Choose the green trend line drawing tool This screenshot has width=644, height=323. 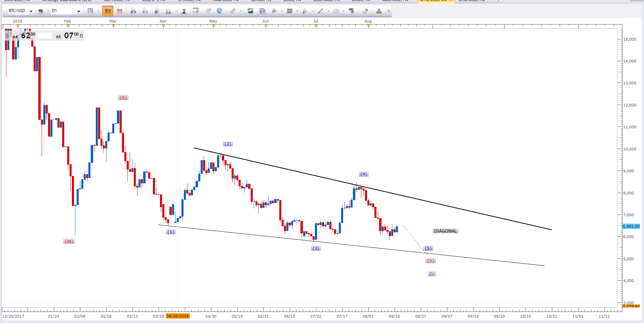coord(320,11)
